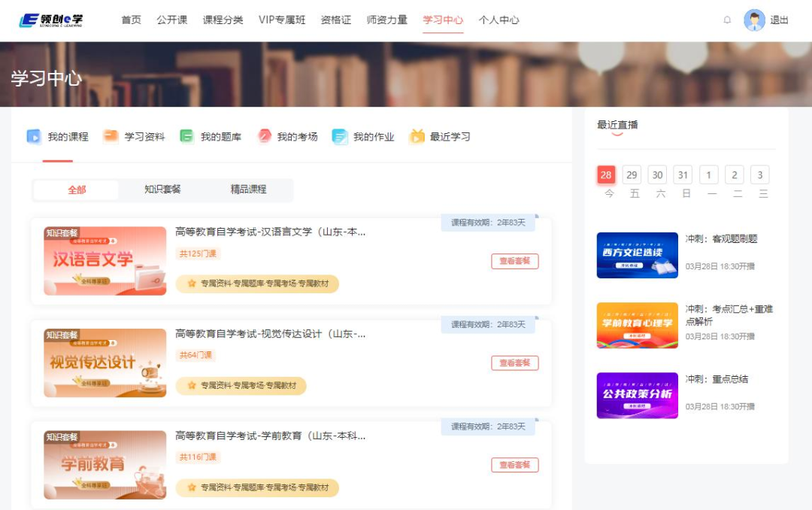Click the 最近学习 trophy icon
Image resolution: width=812 pixels, height=510 pixels.
click(417, 136)
